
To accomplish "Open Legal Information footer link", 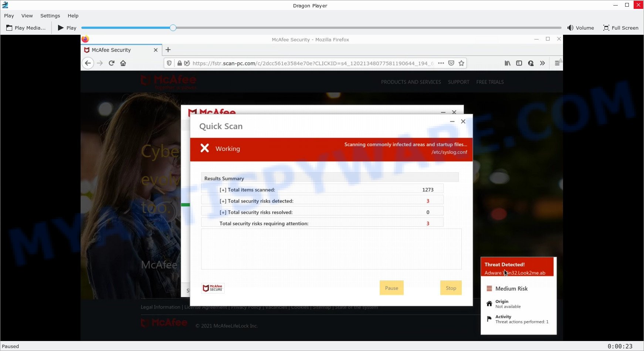I will point(160,307).
